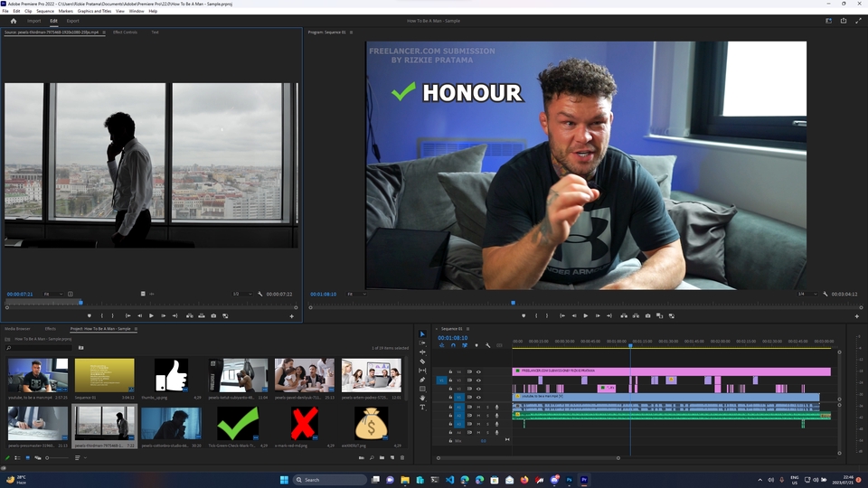Step forward one frame in Program monitor
Screen dimensions: 868x488
pyautogui.click(x=598, y=316)
